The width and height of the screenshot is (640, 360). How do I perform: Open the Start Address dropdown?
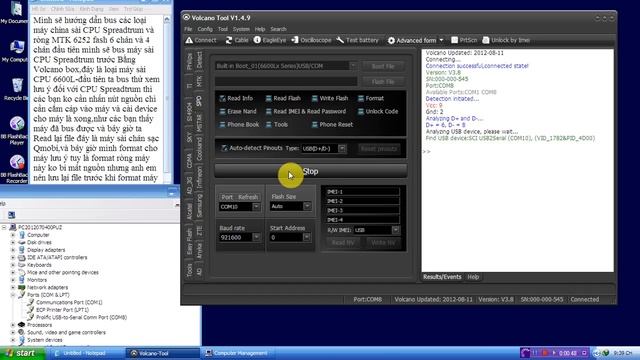[307, 237]
